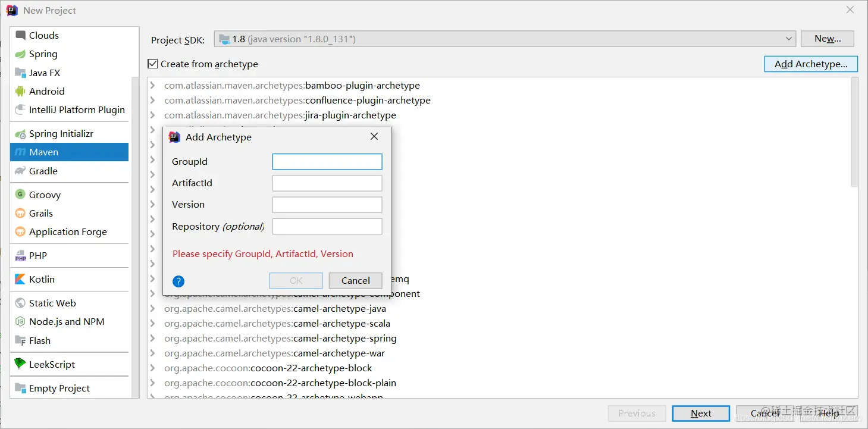This screenshot has height=429, width=868.
Task: Click the Spring Initializr icon
Action: coord(20,133)
